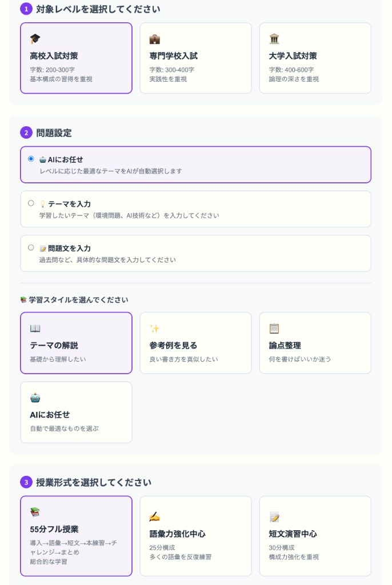The width and height of the screenshot is (392, 585).
Task: Click the sparkles icon on 参考例を見る
Action: 154,328
